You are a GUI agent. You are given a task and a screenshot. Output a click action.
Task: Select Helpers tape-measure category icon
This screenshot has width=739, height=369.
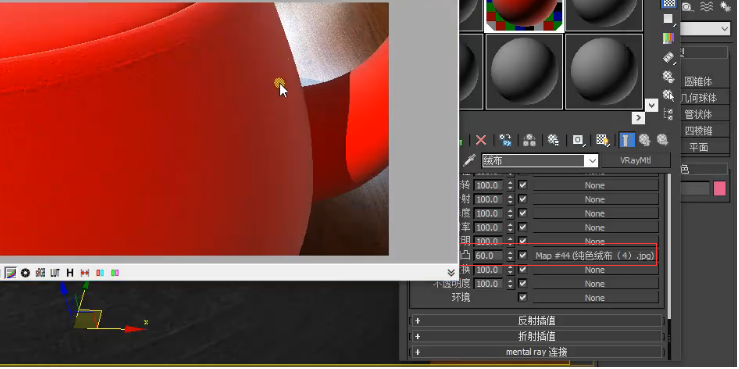688,6
